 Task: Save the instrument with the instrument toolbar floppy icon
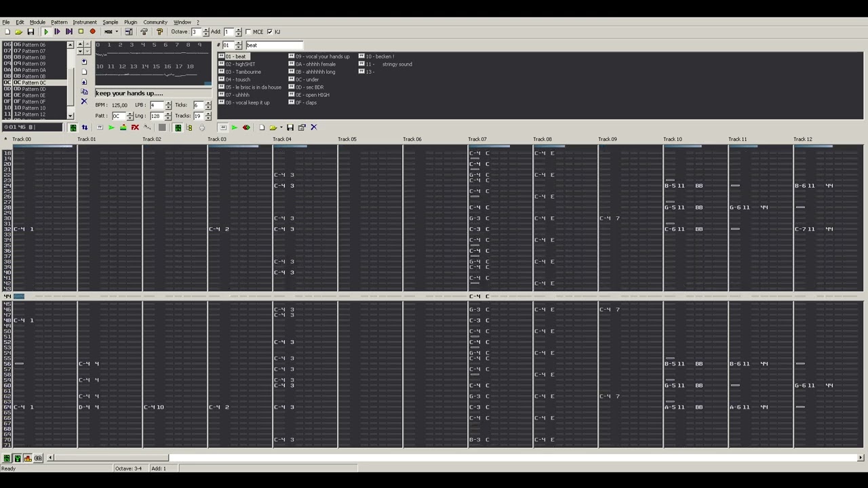coord(290,127)
